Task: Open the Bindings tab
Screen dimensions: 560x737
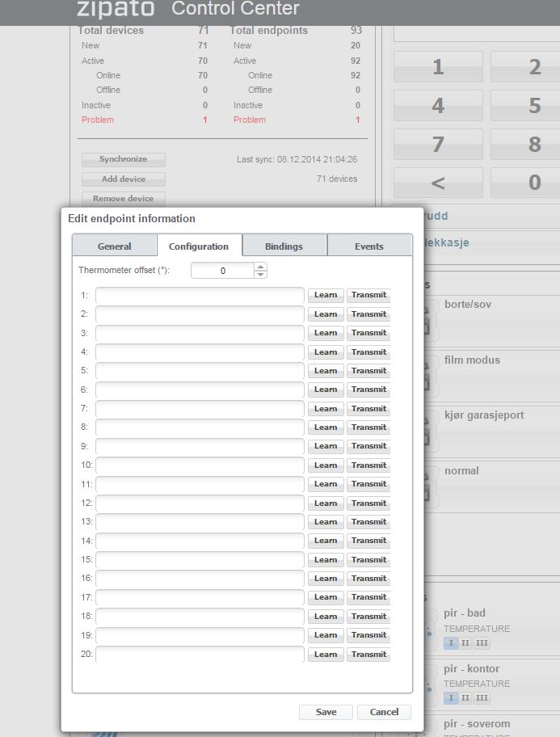Action: pyautogui.click(x=284, y=246)
